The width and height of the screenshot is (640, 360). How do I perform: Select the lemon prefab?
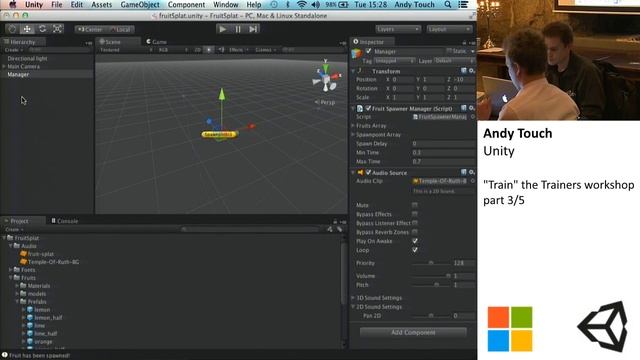point(38,309)
